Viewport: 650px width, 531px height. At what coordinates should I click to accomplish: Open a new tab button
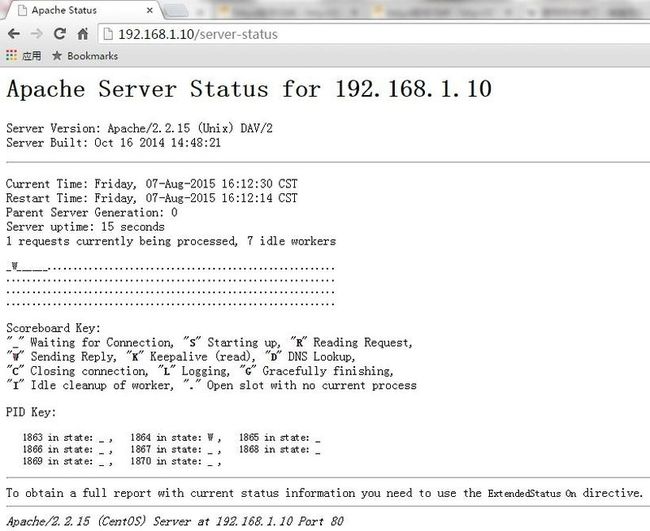point(177,12)
